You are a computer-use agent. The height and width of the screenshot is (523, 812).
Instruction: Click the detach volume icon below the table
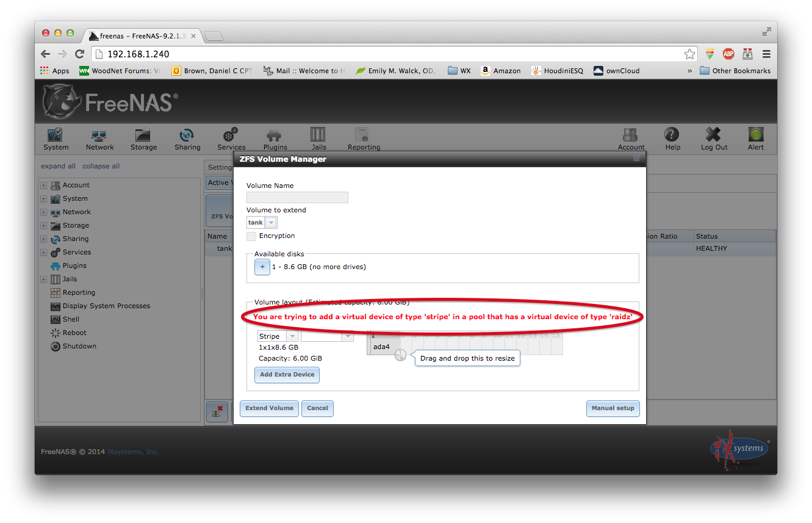[x=217, y=411]
